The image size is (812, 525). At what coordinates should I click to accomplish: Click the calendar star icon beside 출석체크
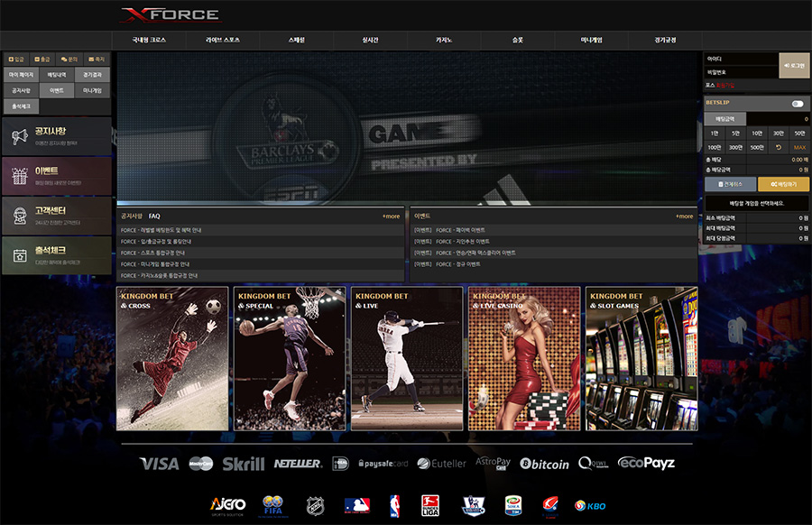pos(20,255)
